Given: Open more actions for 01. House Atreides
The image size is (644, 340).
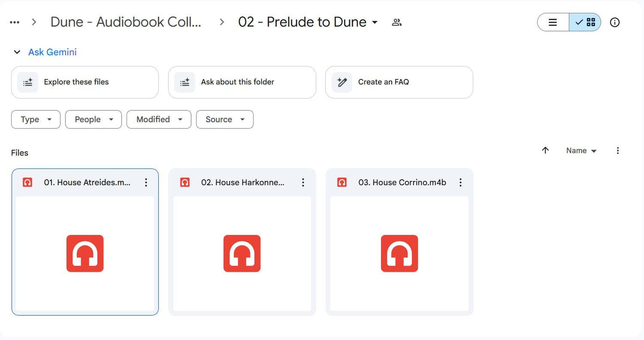Looking at the screenshot, I should coord(146,182).
